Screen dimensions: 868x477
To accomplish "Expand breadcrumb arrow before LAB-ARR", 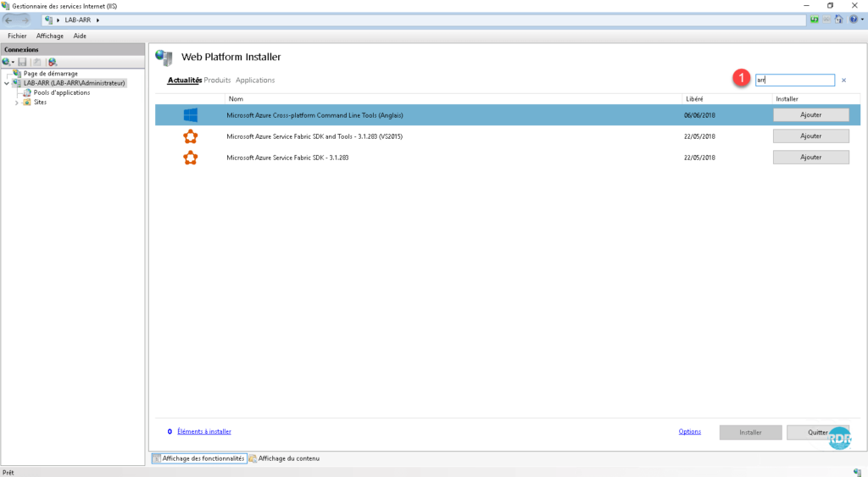I will (58, 20).
